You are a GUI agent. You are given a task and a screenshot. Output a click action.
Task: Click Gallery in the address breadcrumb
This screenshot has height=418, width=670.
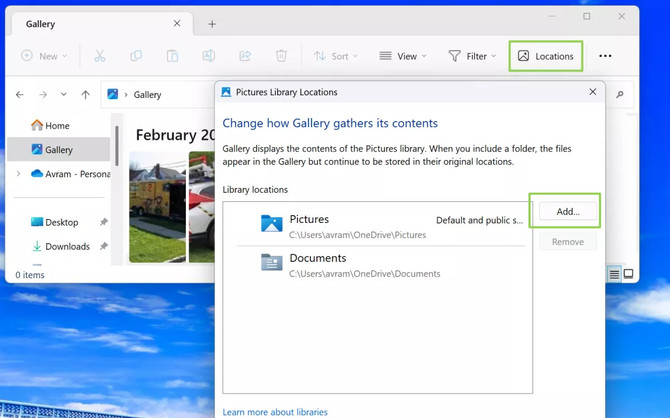point(147,94)
